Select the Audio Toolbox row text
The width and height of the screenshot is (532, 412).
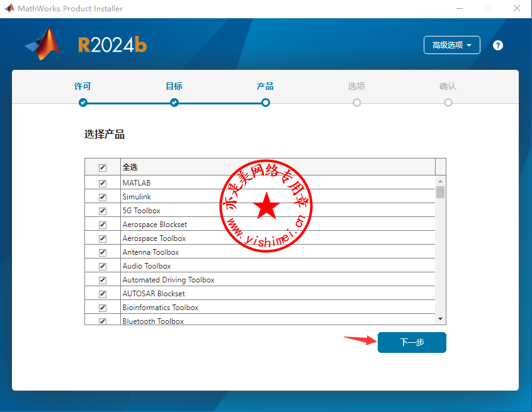pos(147,266)
